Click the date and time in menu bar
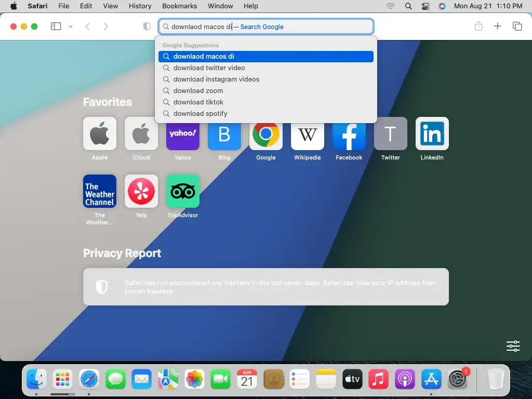532x399 pixels. 488,6
